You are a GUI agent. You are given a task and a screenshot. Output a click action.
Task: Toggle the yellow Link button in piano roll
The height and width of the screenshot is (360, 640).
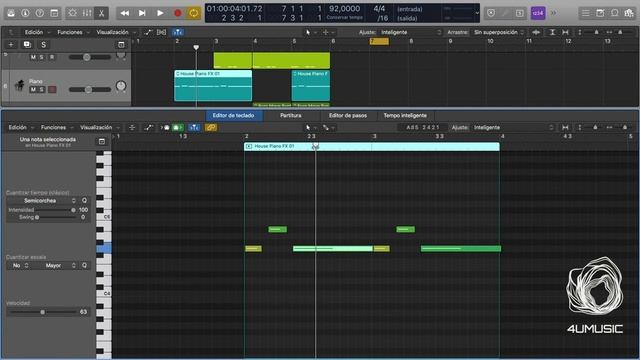(x=211, y=128)
